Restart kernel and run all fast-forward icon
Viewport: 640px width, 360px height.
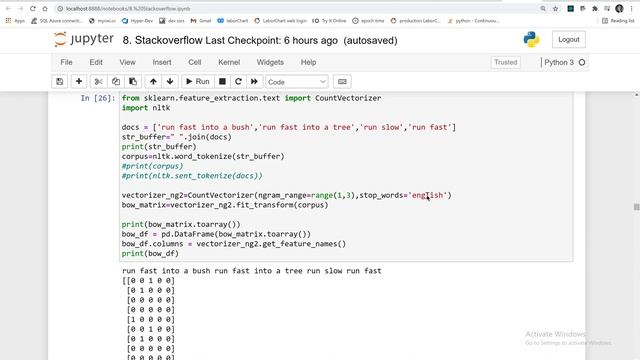[254, 82]
